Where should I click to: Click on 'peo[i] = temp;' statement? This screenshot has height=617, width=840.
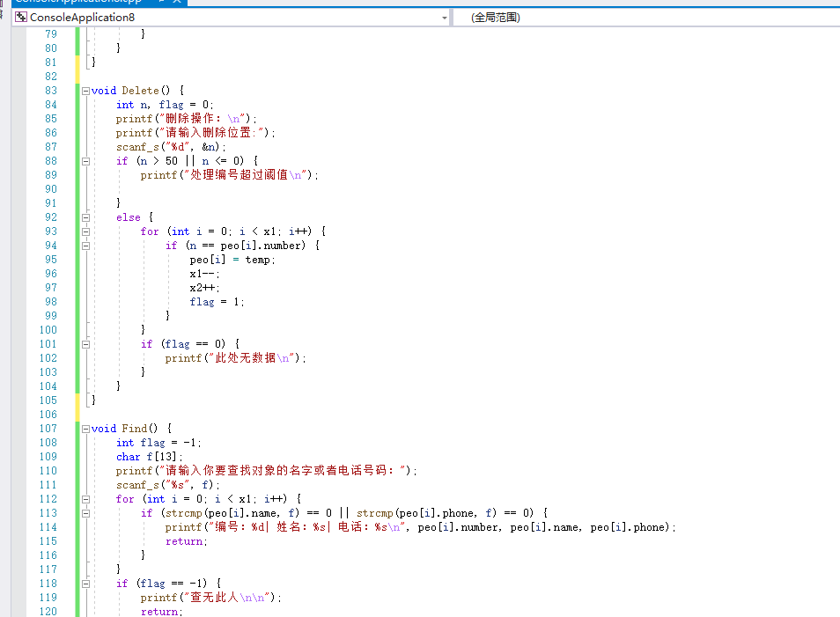click(x=232, y=260)
